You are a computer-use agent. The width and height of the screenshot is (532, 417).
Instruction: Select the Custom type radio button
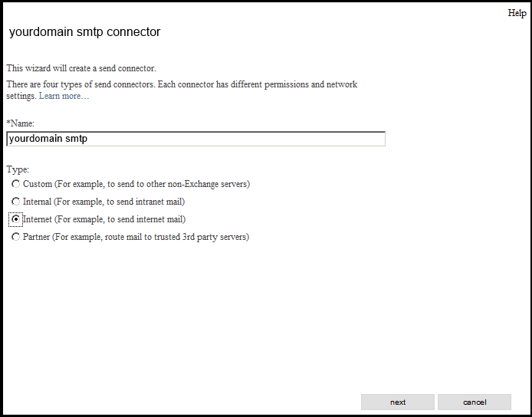tap(15, 184)
